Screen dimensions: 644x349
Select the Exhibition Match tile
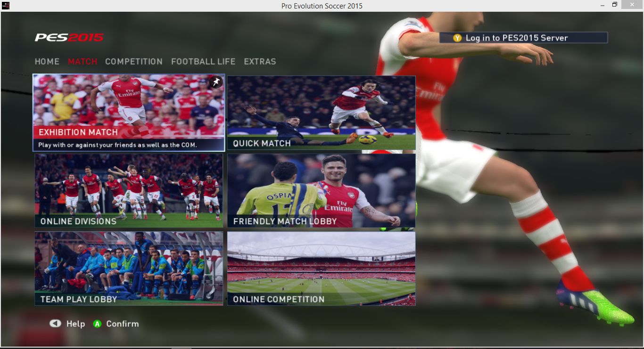click(x=129, y=113)
